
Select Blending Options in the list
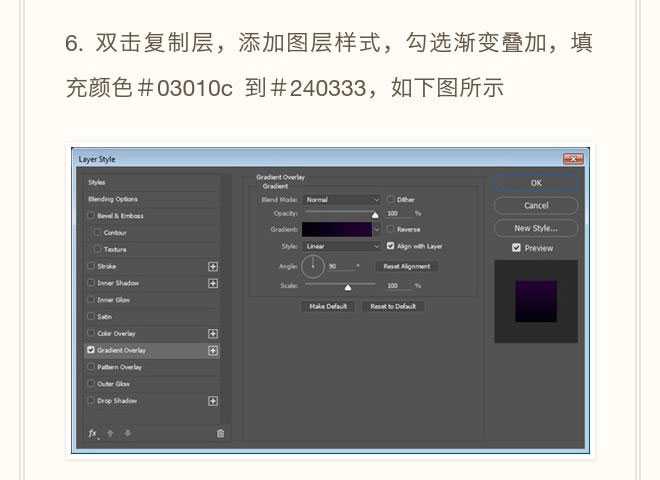[x=150, y=199]
